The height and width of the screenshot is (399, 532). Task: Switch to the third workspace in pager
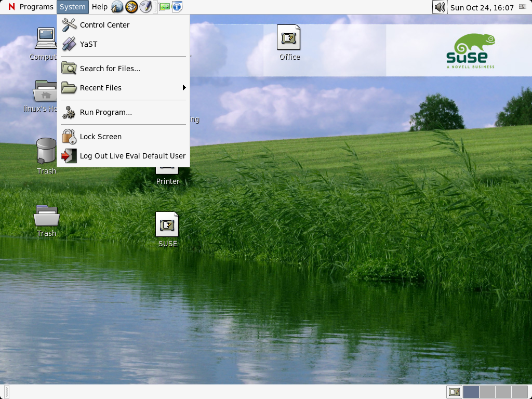coord(503,392)
